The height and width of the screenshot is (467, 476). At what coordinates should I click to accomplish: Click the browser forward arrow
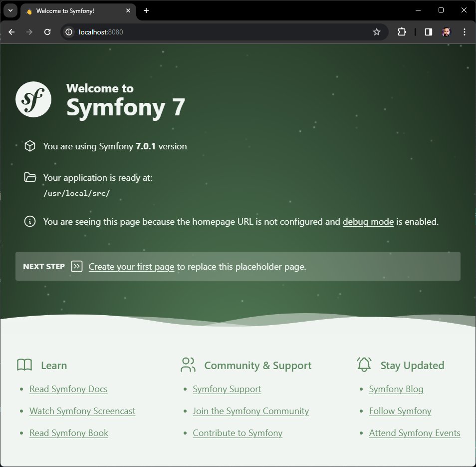pyautogui.click(x=29, y=32)
